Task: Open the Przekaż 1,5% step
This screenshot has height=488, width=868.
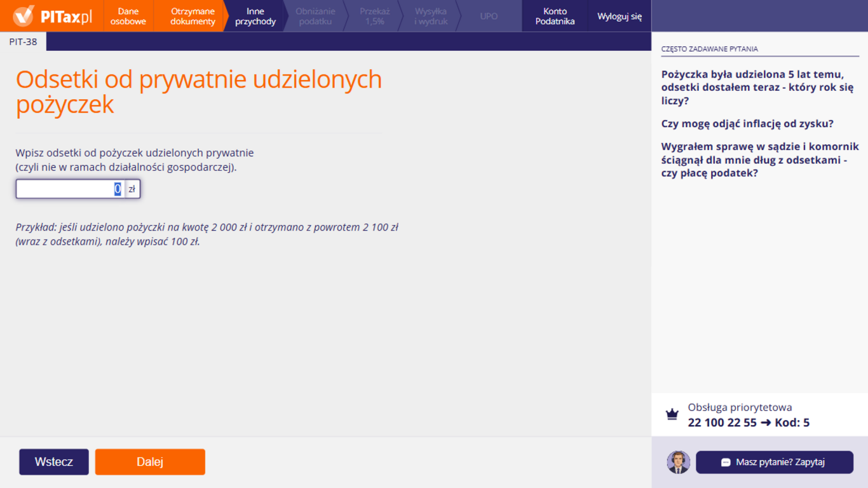Action: click(x=375, y=15)
